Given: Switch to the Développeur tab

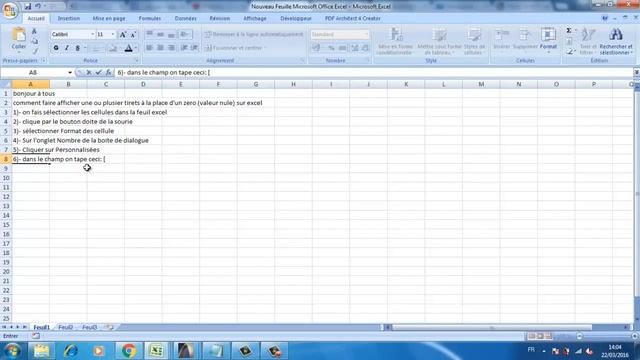Looking at the screenshot, I should (296, 18).
